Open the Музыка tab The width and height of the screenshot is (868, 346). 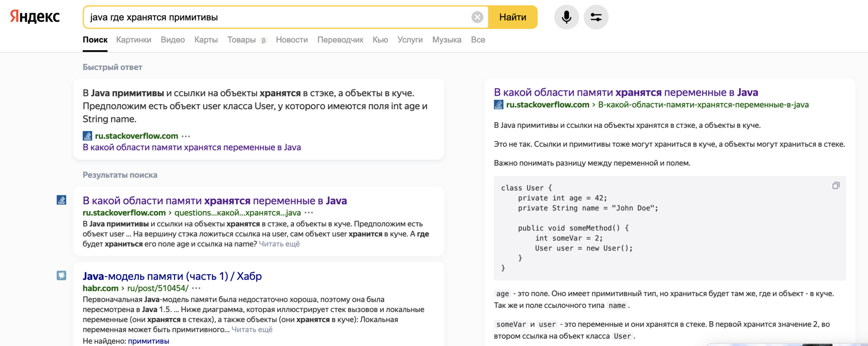[x=447, y=40]
